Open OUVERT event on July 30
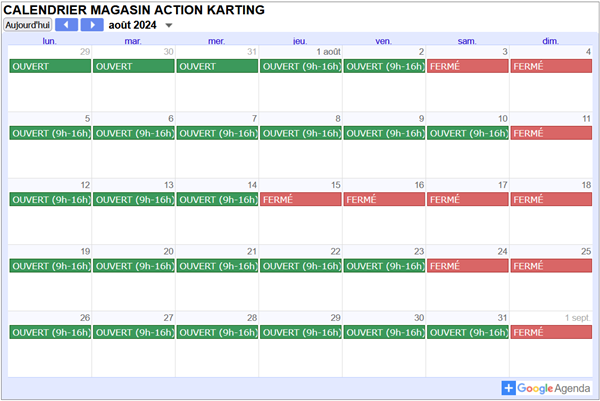600x401 pixels. 134,66
